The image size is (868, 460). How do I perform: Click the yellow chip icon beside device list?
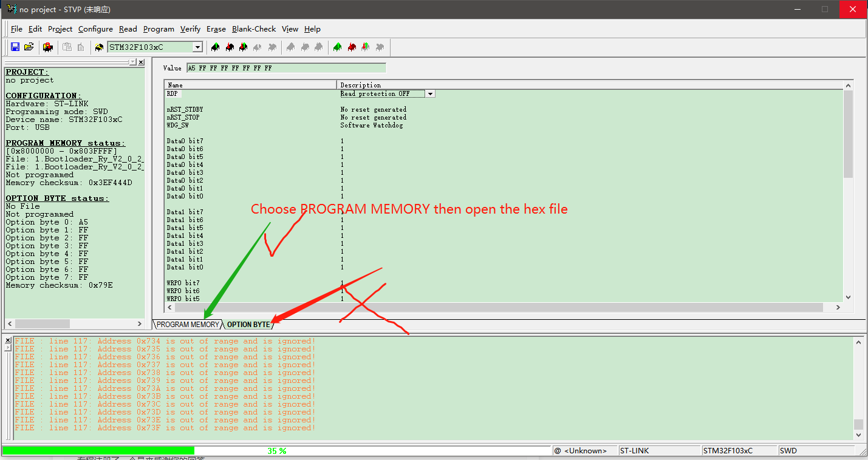99,47
